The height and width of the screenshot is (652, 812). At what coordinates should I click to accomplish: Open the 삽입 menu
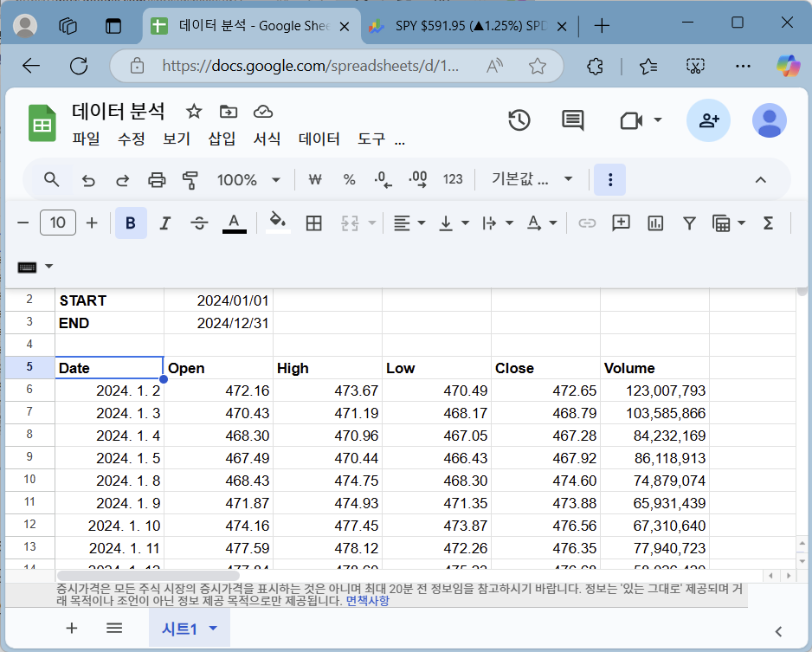(x=221, y=139)
